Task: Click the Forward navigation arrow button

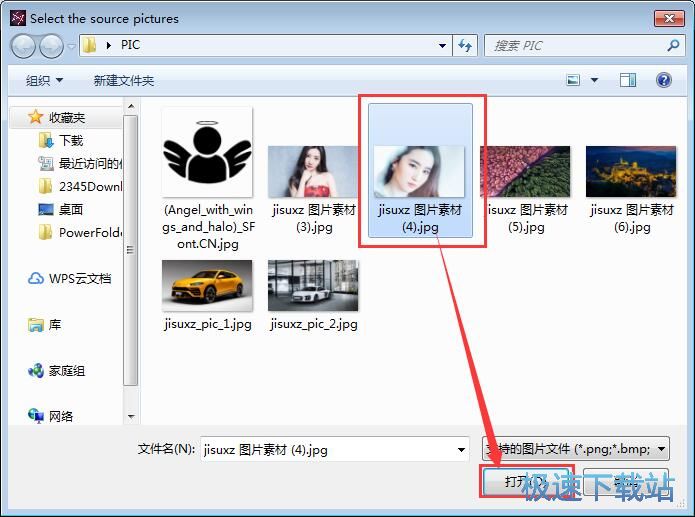Action: [51, 46]
